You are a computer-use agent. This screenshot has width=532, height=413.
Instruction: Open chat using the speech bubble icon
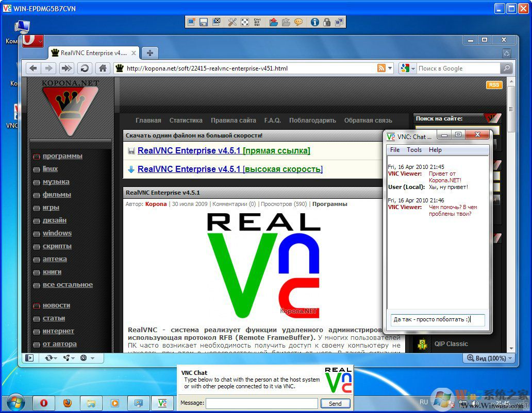(x=298, y=22)
